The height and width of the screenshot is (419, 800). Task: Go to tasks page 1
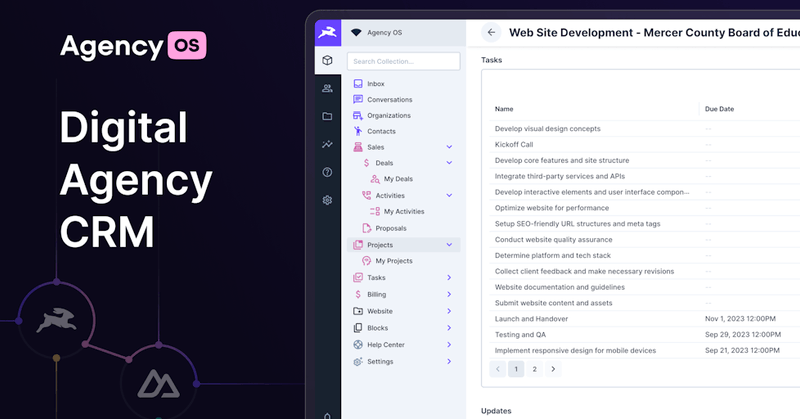(516, 369)
